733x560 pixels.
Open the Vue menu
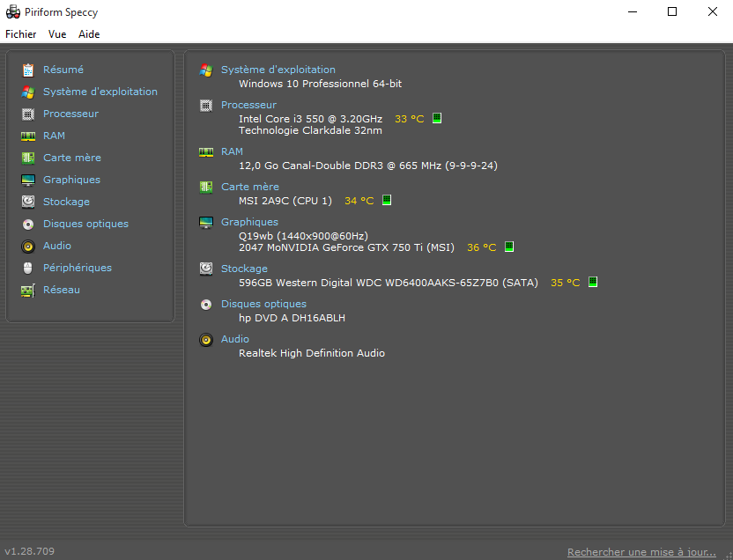[x=57, y=34]
